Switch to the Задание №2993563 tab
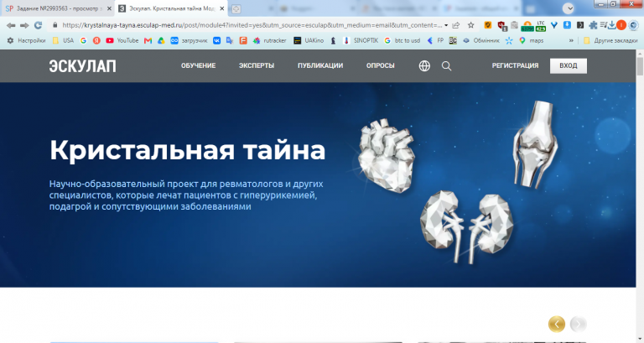Image resolution: width=644 pixels, height=343 pixels. tap(58, 8)
